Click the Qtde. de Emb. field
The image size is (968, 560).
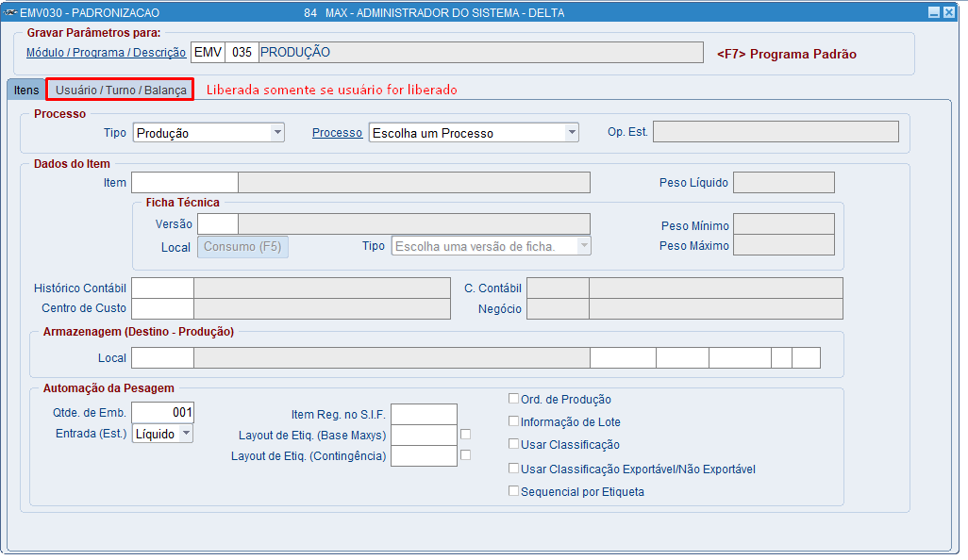pyautogui.click(x=163, y=413)
